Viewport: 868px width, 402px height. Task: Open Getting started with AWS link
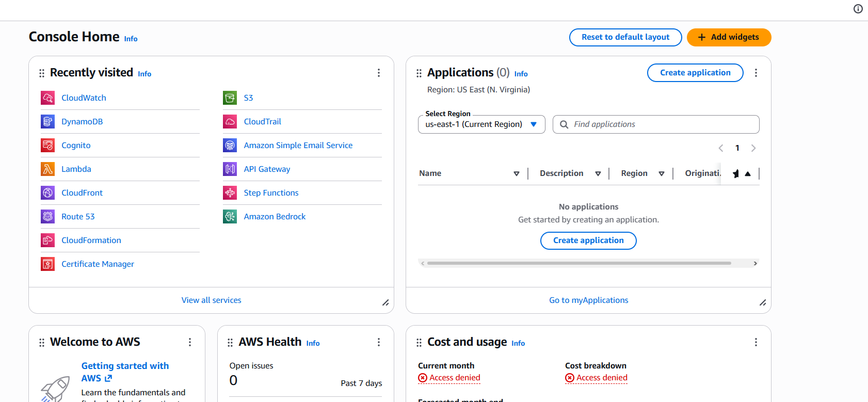tap(125, 372)
